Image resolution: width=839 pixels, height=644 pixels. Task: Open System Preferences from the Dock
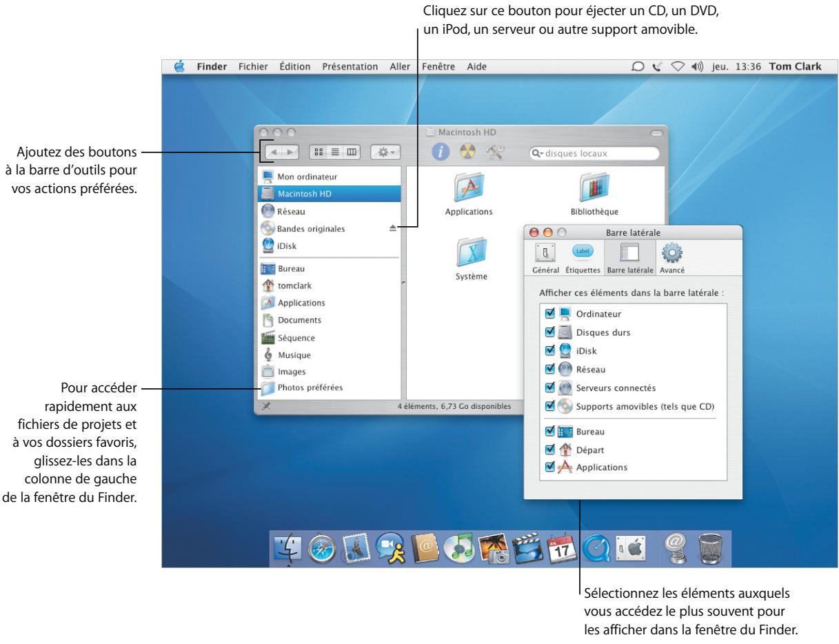coord(629,550)
